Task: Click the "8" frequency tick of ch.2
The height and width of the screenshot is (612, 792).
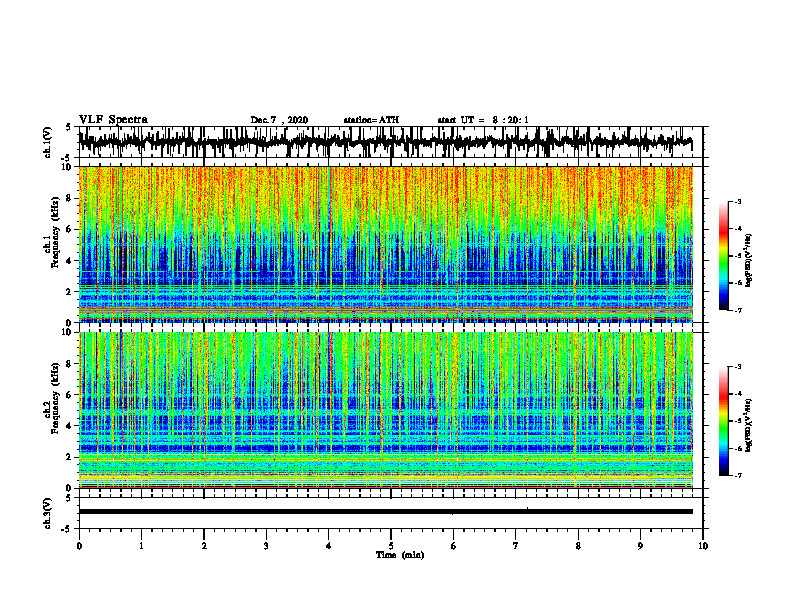Action: (x=71, y=364)
